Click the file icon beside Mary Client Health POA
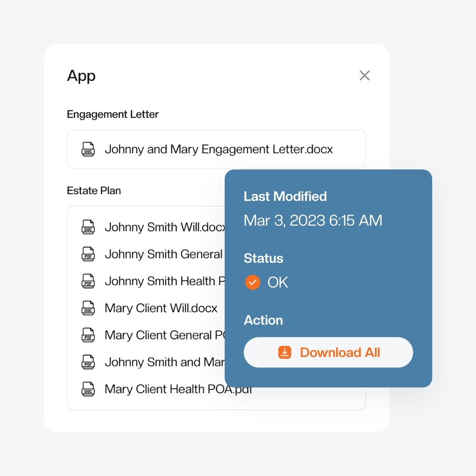Image resolution: width=476 pixels, height=476 pixels. 88,389
